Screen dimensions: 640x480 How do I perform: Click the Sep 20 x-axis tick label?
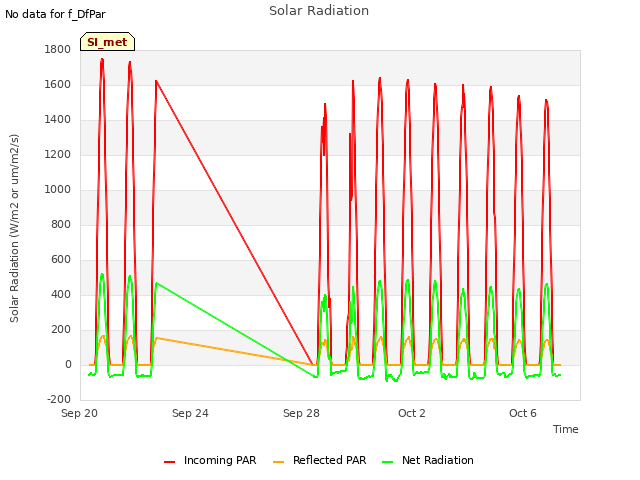80,413
